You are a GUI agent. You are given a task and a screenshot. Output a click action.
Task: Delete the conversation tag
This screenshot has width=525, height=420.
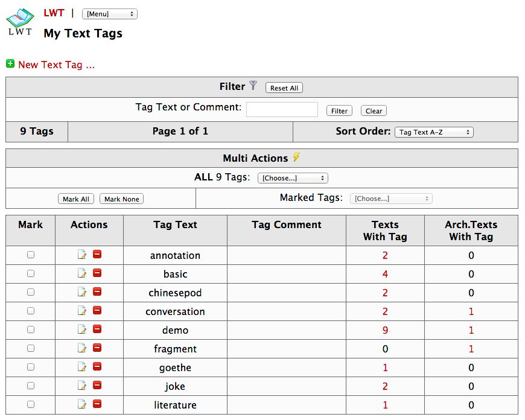point(97,311)
